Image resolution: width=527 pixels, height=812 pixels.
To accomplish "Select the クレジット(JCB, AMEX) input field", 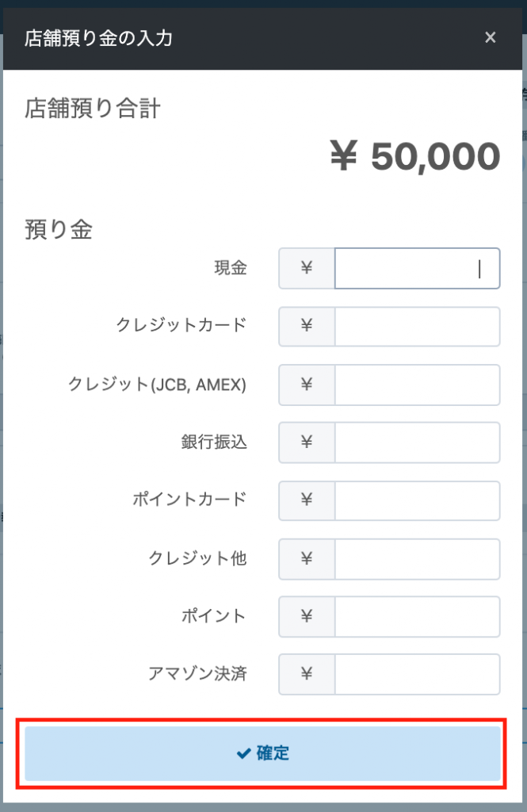I will (417, 385).
